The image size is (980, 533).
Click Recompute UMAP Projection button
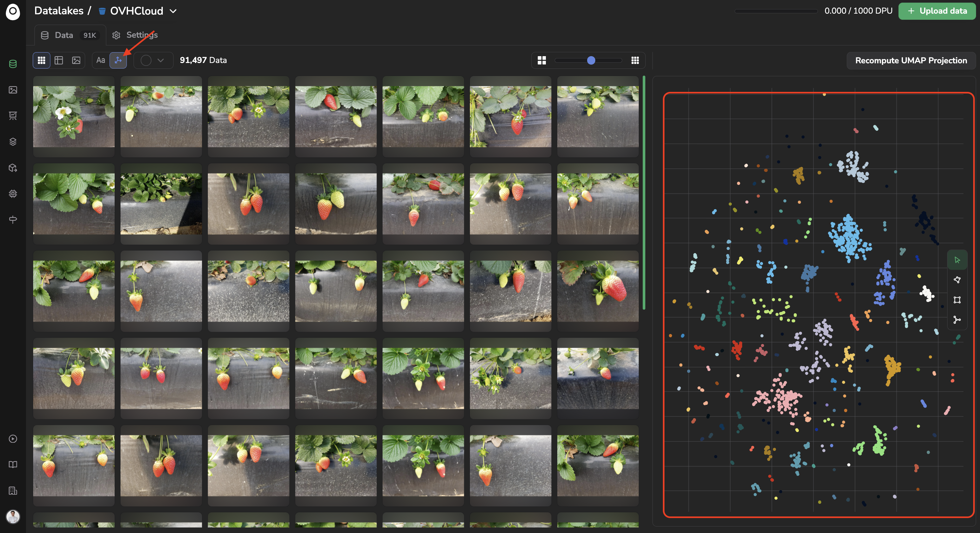[x=911, y=60]
